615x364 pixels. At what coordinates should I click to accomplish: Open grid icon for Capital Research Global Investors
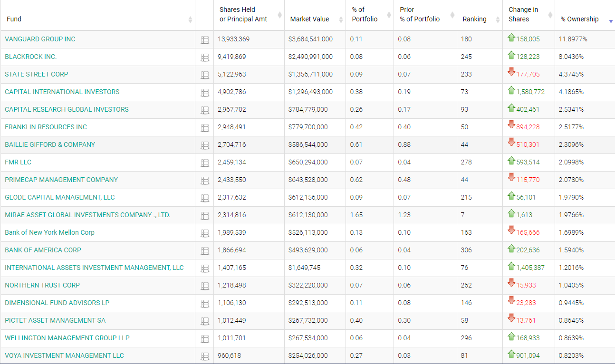[205, 110]
